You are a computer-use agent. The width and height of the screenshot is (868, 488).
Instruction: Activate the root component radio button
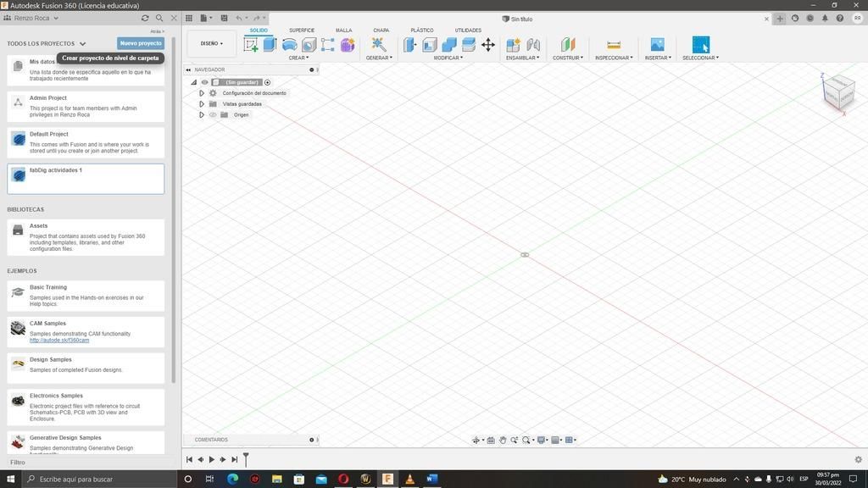point(267,82)
